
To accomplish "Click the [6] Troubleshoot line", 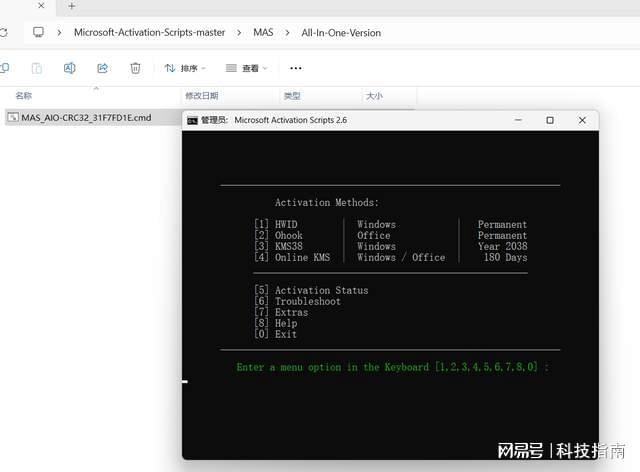I will [297, 301].
